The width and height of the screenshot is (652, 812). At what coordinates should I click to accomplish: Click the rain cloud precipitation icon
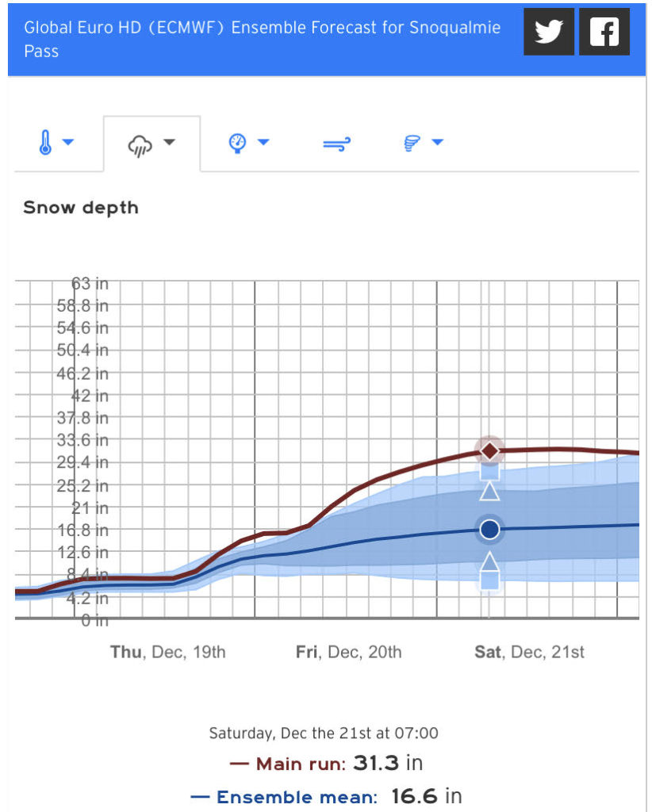[x=140, y=144]
